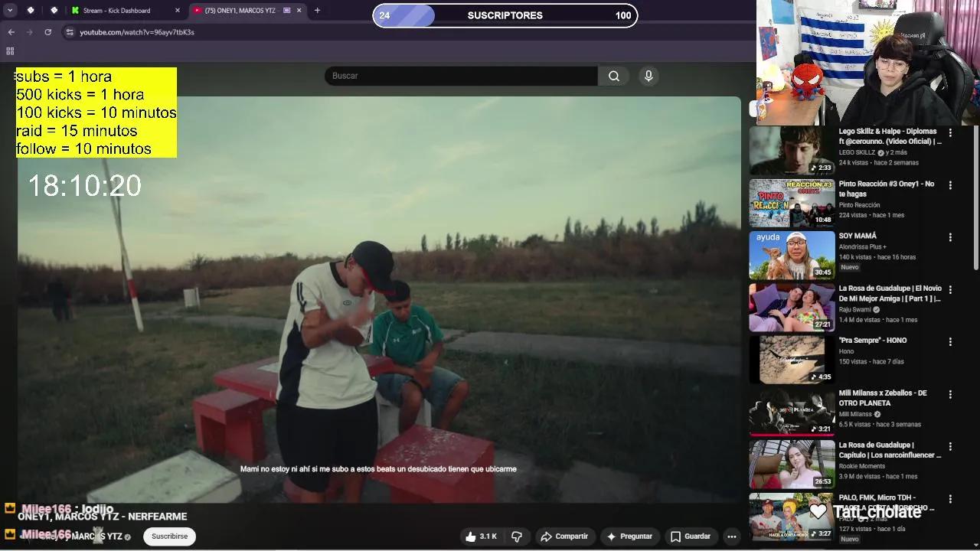
Task: Open Lego Skillz & Halpe Diplomas thumbnail
Action: click(792, 151)
